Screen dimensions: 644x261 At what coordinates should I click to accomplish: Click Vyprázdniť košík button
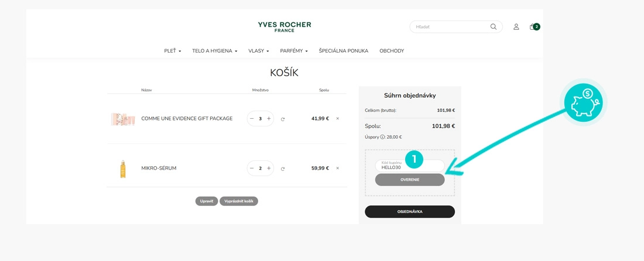239,201
